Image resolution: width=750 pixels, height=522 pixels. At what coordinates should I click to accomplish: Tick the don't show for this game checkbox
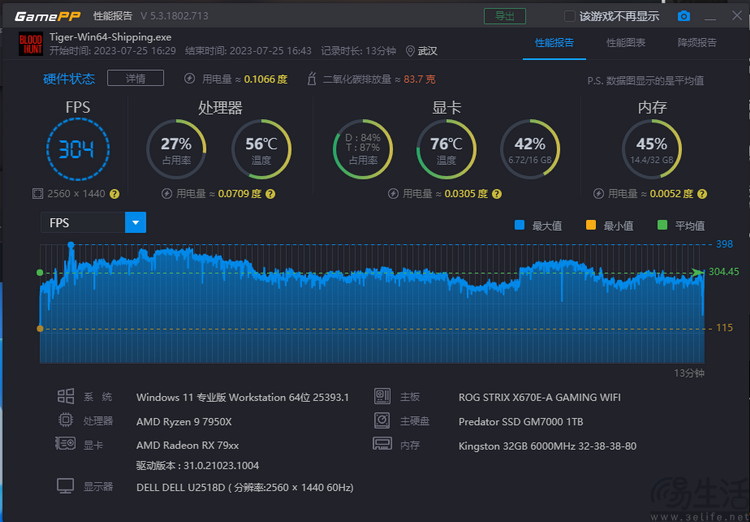(569, 16)
